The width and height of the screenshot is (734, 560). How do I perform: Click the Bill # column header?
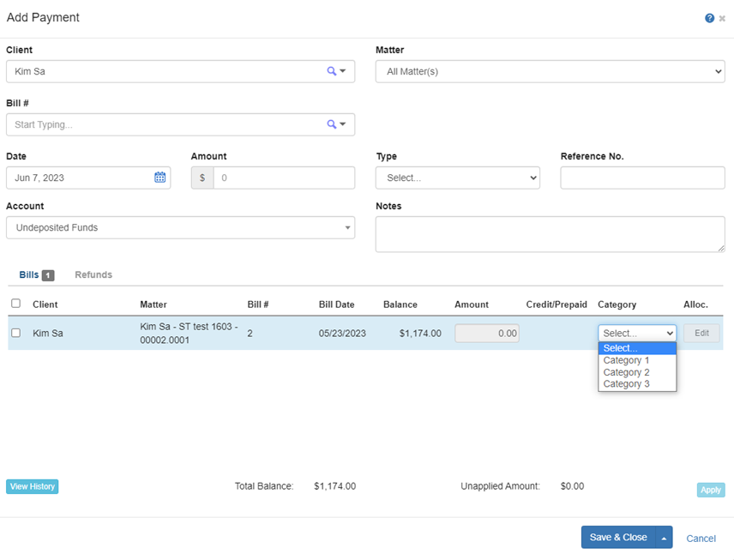[x=258, y=304]
